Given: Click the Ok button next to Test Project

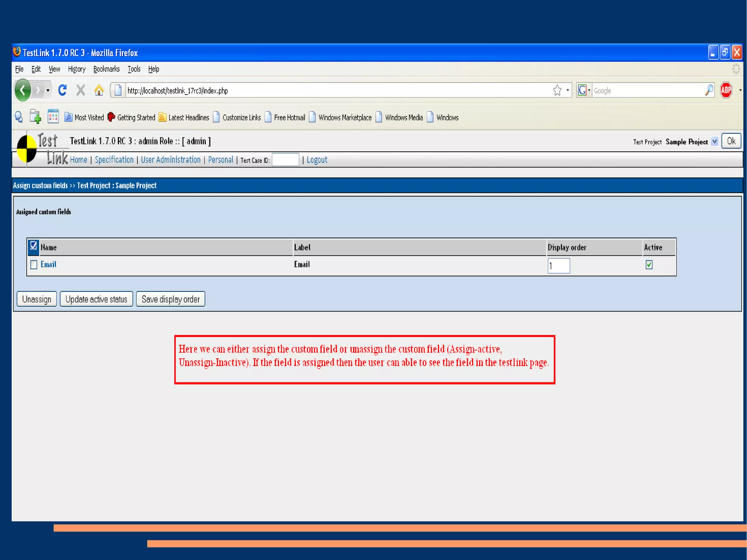Looking at the screenshot, I should point(731,141).
